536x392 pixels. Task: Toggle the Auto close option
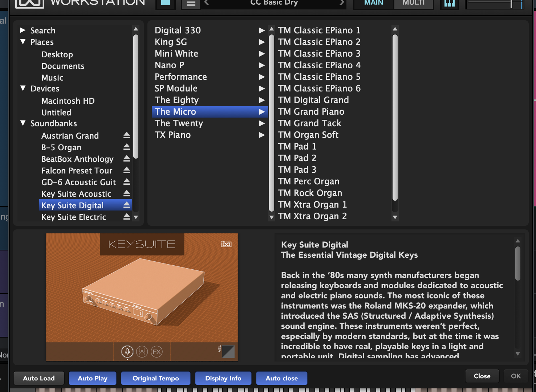[282, 378]
